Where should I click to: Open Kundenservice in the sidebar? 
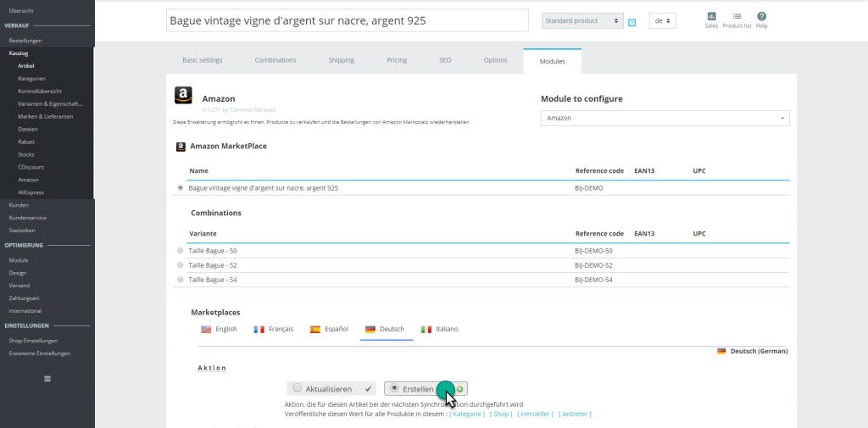28,218
